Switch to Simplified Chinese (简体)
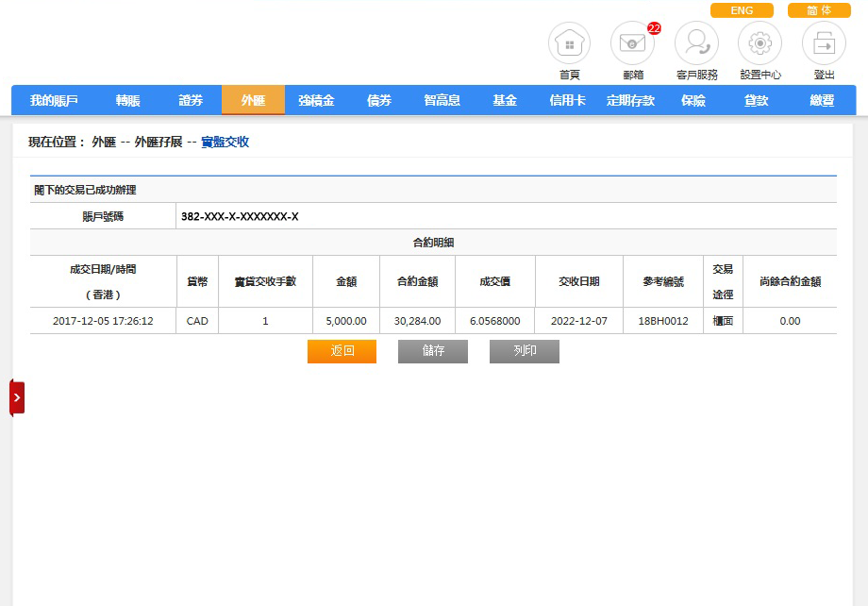This screenshot has width=868, height=606. 818,10
